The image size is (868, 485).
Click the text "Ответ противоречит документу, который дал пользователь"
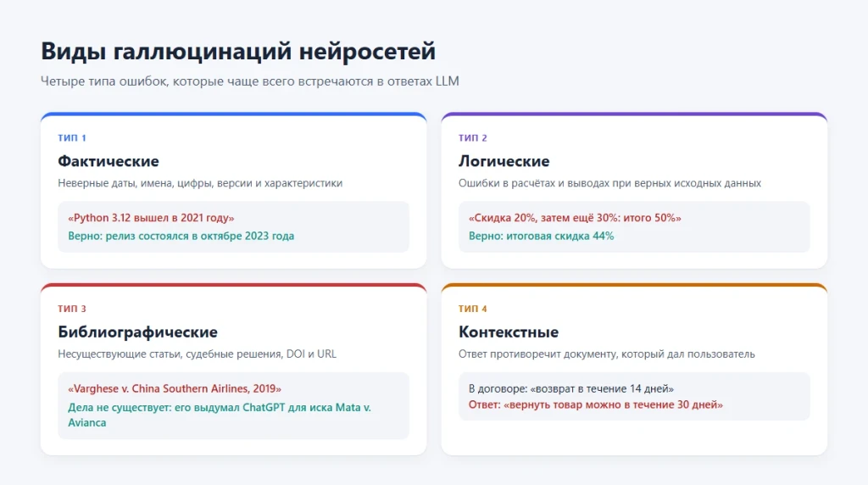(607, 354)
